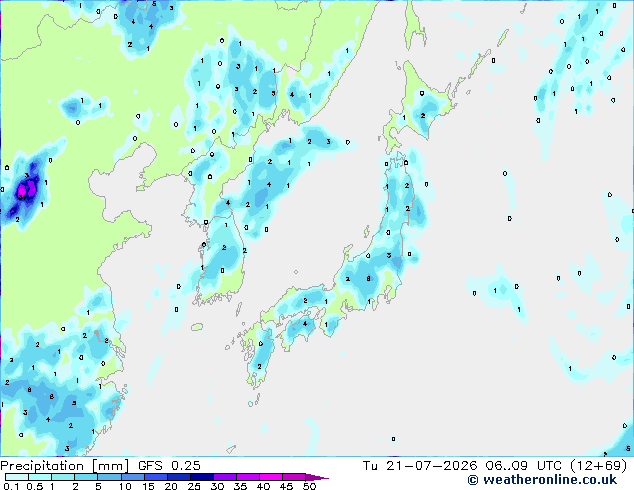634x490 pixels.
Task: Click the legend value label '10'
Action: click(125, 486)
